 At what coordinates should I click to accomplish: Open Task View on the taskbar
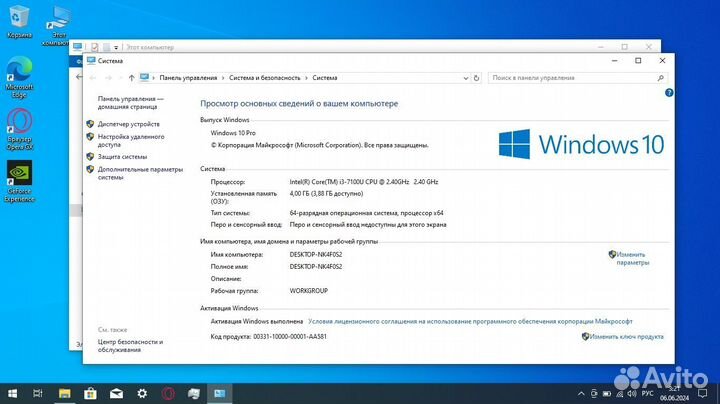38,393
